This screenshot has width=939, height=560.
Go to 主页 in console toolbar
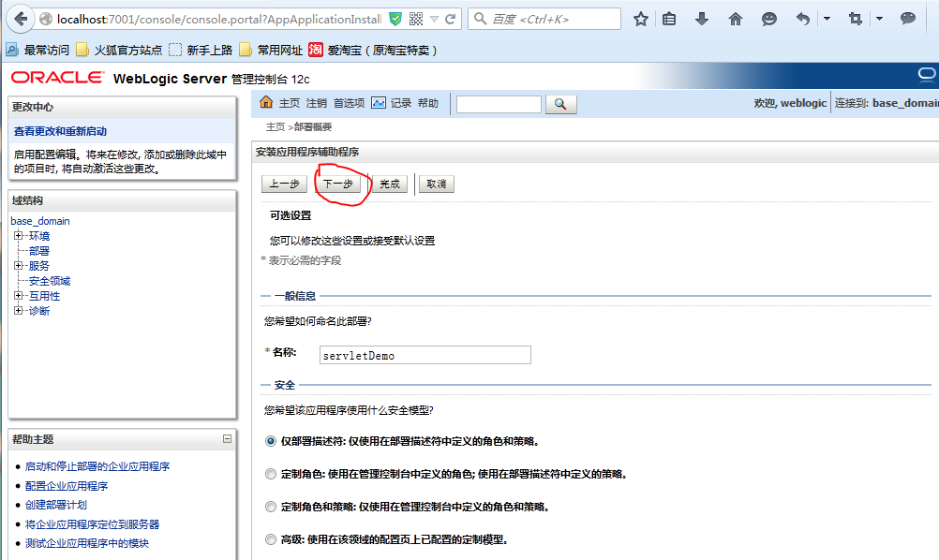point(290,103)
